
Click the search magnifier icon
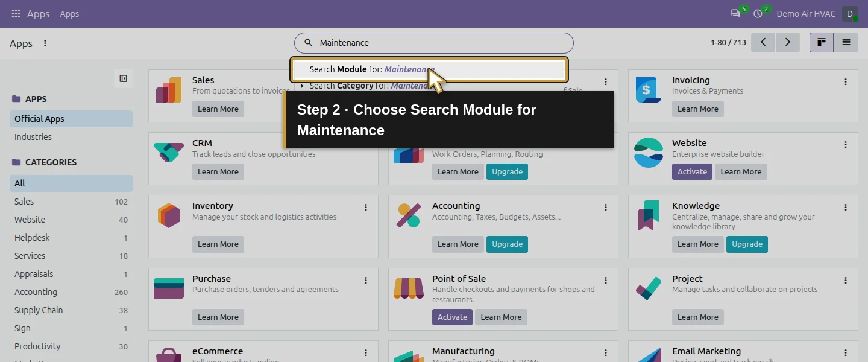tap(308, 43)
